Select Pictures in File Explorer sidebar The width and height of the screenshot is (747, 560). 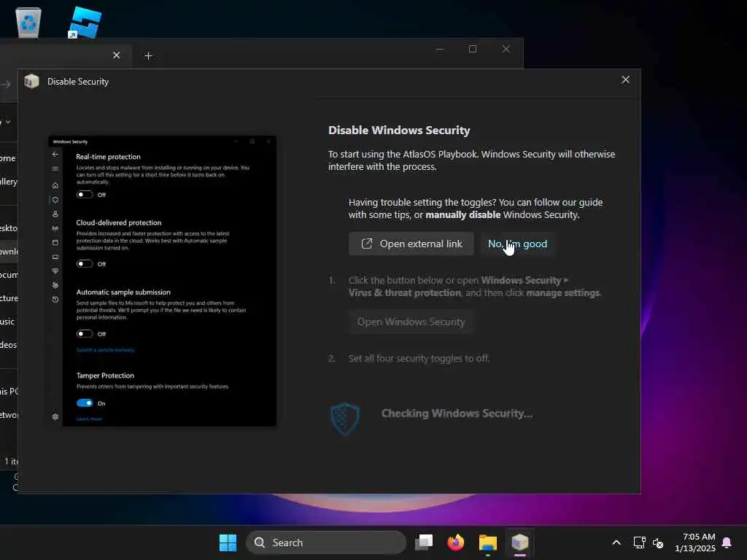click(x=9, y=298)
